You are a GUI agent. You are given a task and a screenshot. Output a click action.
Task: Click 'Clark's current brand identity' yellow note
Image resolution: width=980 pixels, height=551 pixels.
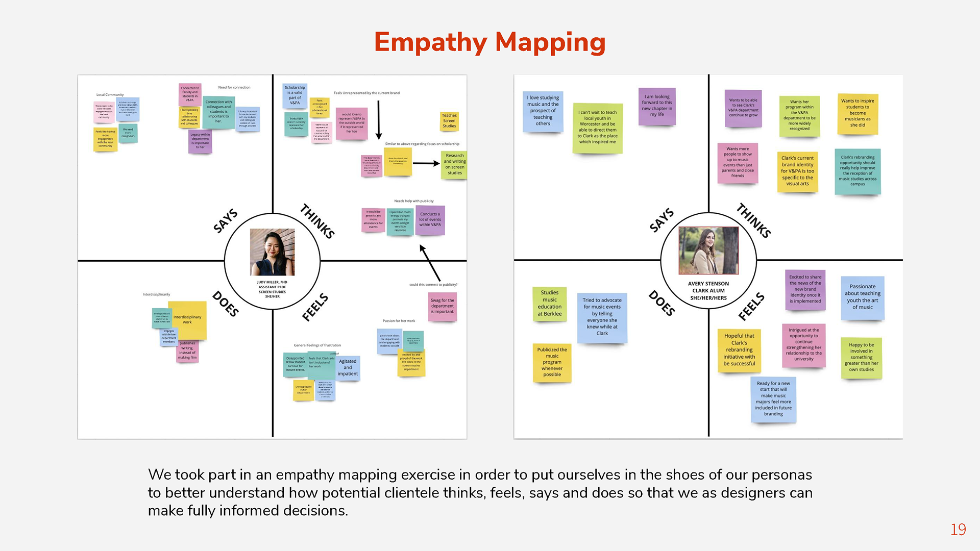[797, 171]
